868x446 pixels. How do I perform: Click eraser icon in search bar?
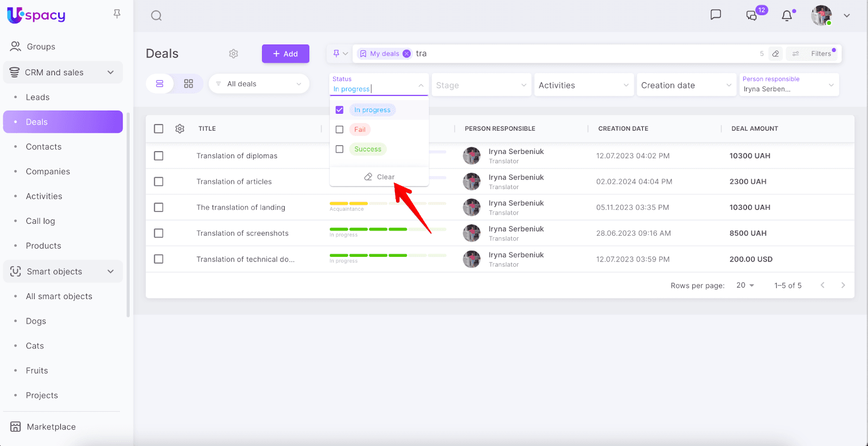tap(776, 54)
